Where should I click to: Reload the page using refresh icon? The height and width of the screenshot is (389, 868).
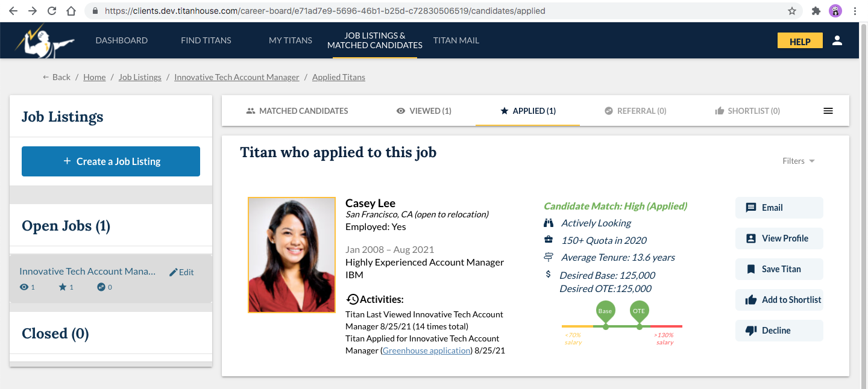pyautogui.click(x=52, y=11)
